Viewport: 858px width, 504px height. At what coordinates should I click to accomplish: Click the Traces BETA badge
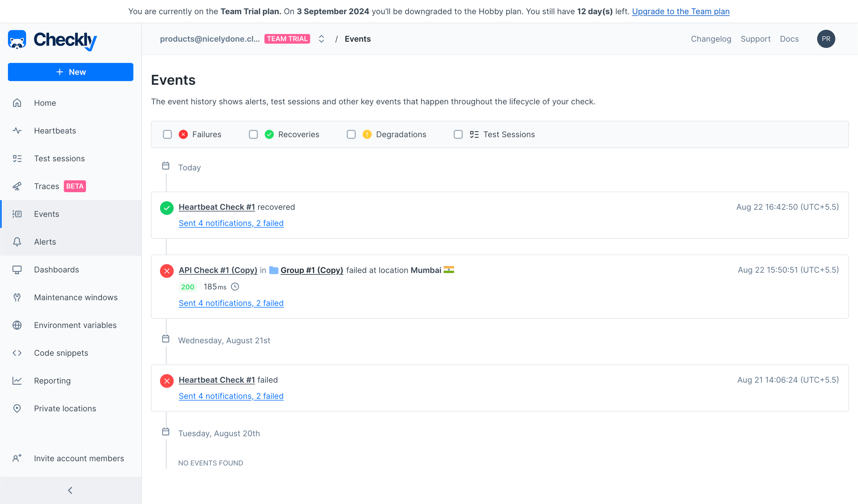(x=75, y=186)
